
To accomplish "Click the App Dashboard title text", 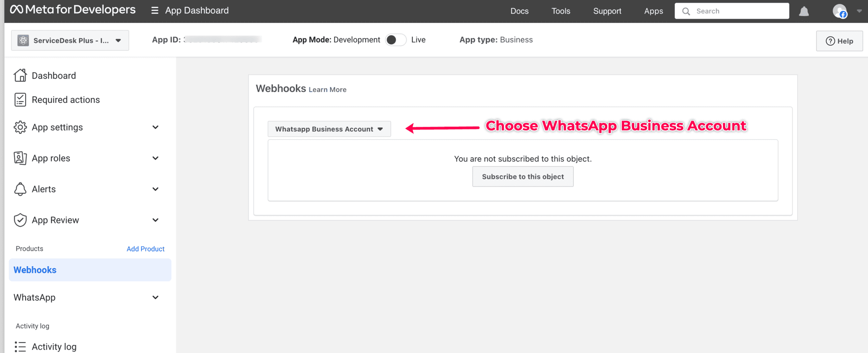I will click(197, 10).
